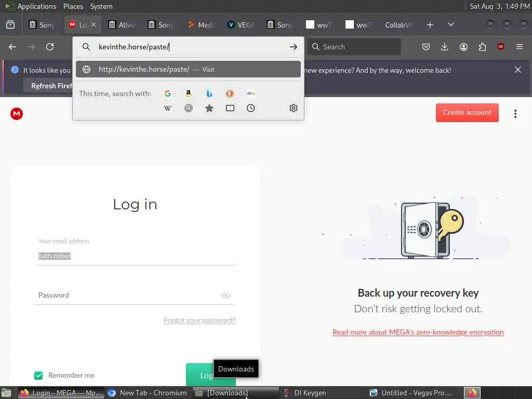Open the uBlock Origin shield icon
532x399 pixels.
point(501,47)
